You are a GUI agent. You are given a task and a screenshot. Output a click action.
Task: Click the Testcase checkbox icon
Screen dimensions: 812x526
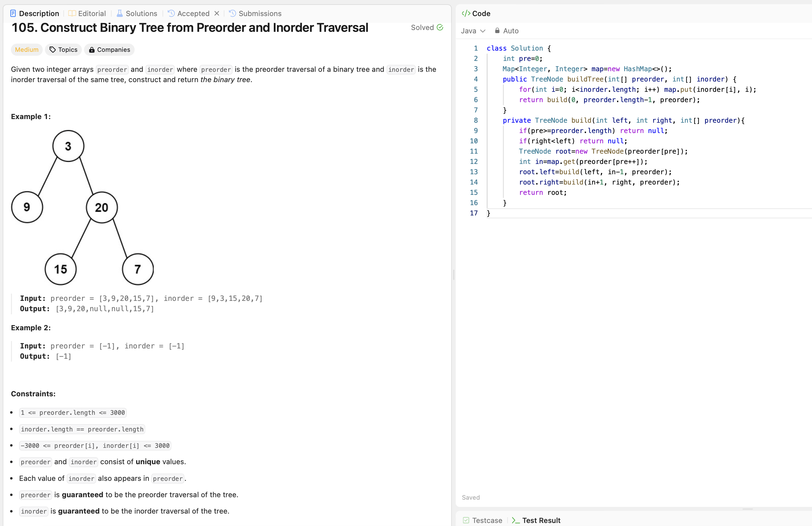(466, 520)
